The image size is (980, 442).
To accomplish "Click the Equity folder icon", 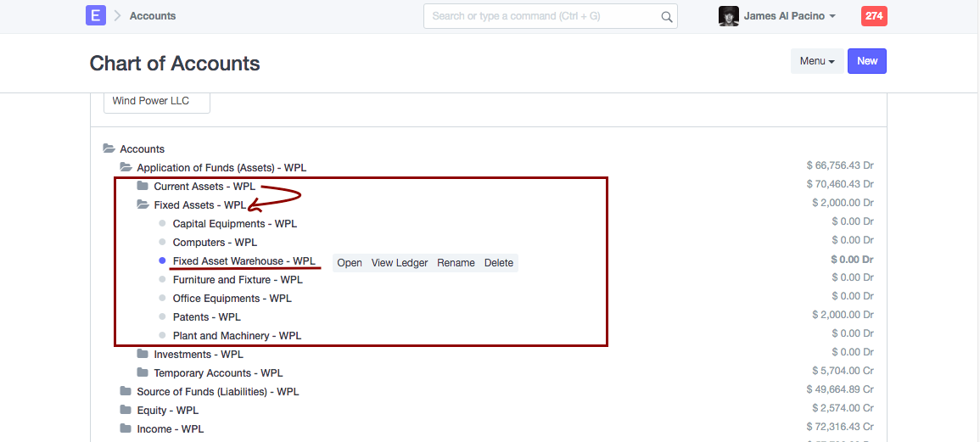I will pos(126,410).
